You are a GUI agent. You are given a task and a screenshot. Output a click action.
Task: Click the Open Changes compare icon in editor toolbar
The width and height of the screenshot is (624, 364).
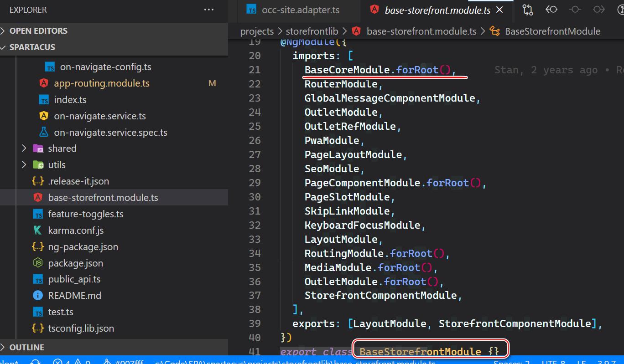click(528, 10)
